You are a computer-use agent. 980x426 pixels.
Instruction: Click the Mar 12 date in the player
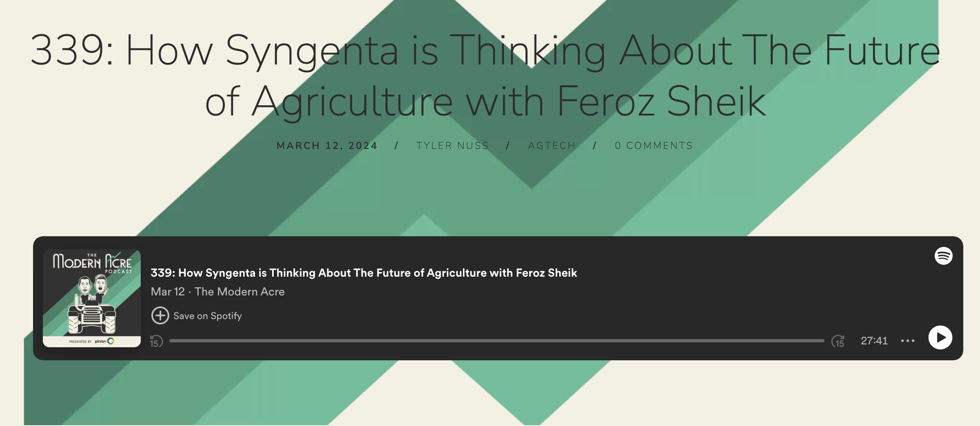[x=167, y=291]
